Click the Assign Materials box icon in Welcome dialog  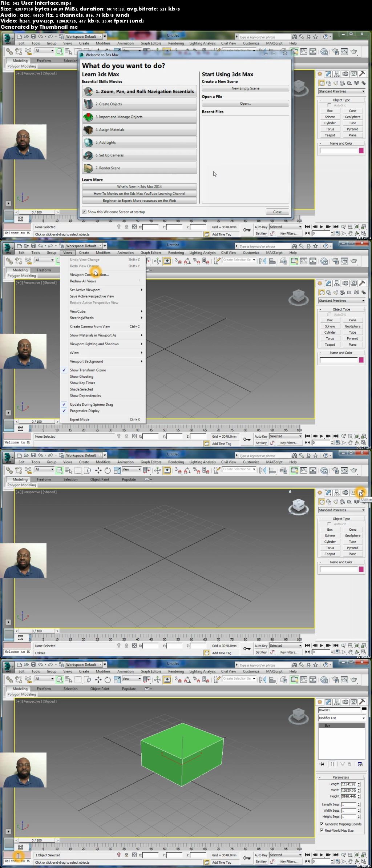pyautogui.click(x=88, y=130)
